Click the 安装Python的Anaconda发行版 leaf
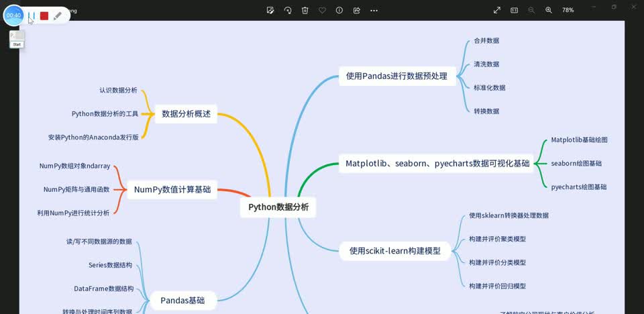 [93, 138]
